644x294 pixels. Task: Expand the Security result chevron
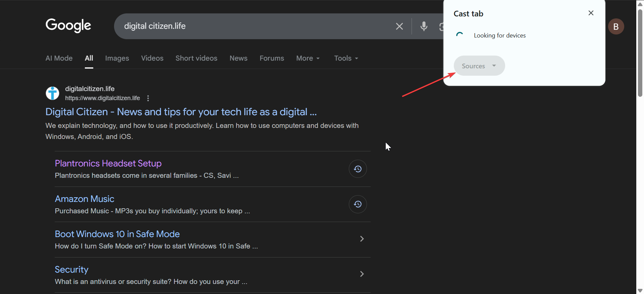[362, 274]
